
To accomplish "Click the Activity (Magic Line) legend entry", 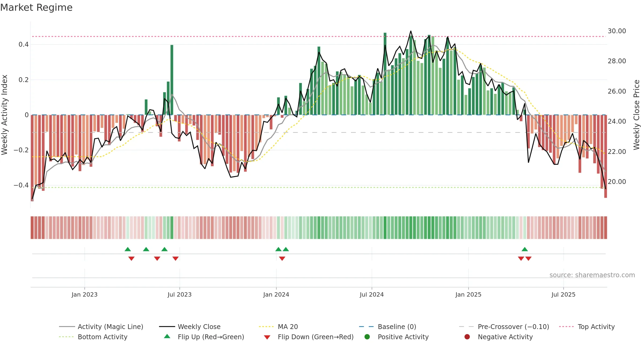I will point(101,327).
